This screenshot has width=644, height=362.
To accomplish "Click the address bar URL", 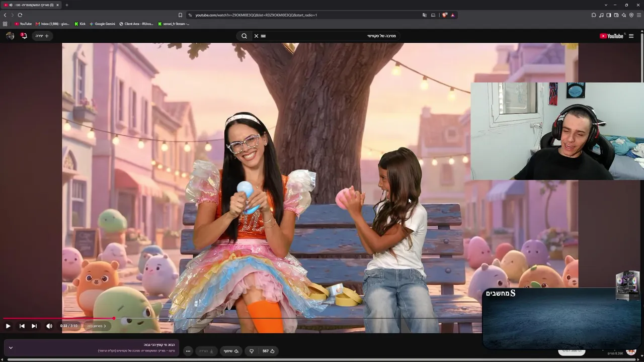I will pos(256,15).
